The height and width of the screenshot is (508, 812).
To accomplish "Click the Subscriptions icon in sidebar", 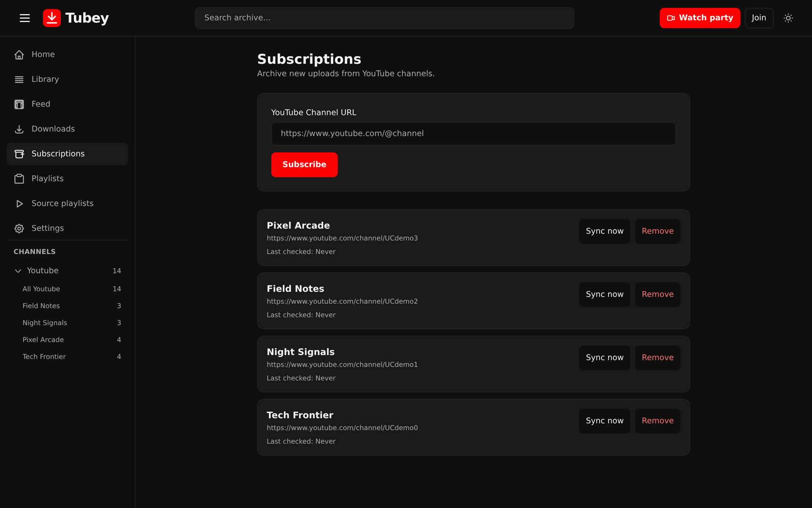I will coord(19,154).
